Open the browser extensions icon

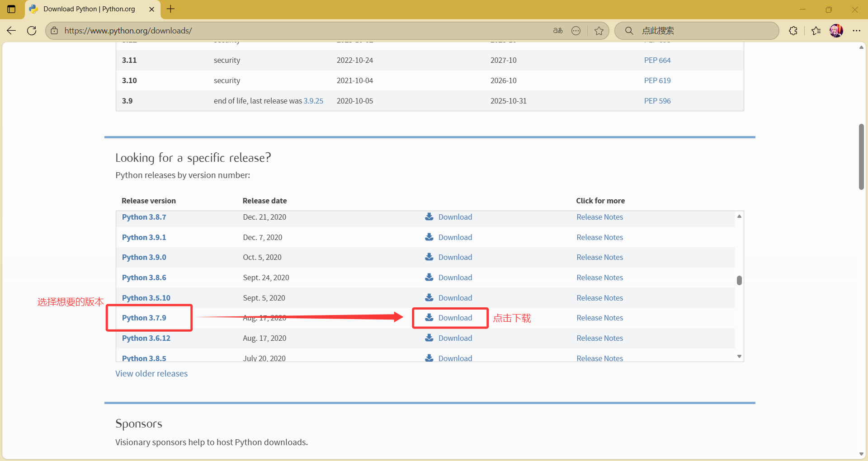pyautogui.click(x=793, y=31)
